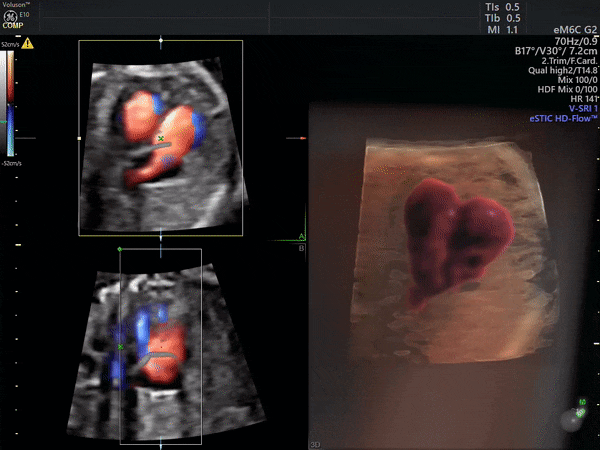Click the green diamond handle on plane B box
The image size is (600, 450).
click(x=120, y=249)
